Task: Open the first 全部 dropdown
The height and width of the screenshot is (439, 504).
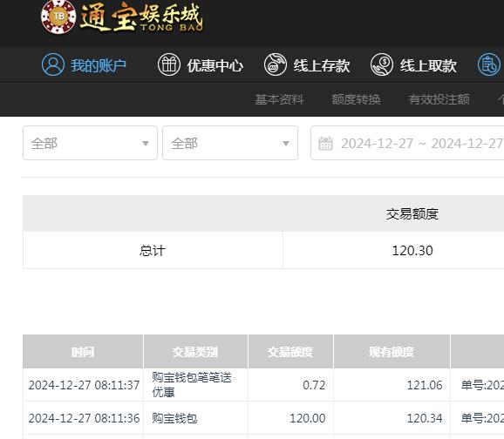Action: pyautogui.click(x=91, y=143)
